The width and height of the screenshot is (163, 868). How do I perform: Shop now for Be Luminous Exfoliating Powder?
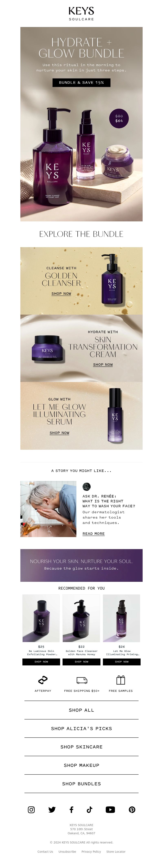tap(41, 662)
